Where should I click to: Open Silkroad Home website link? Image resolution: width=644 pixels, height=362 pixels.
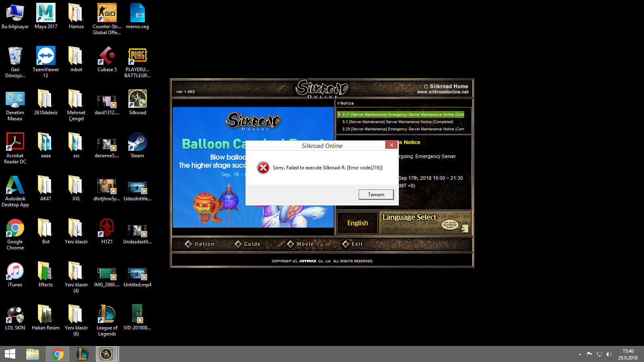[443, 89]
